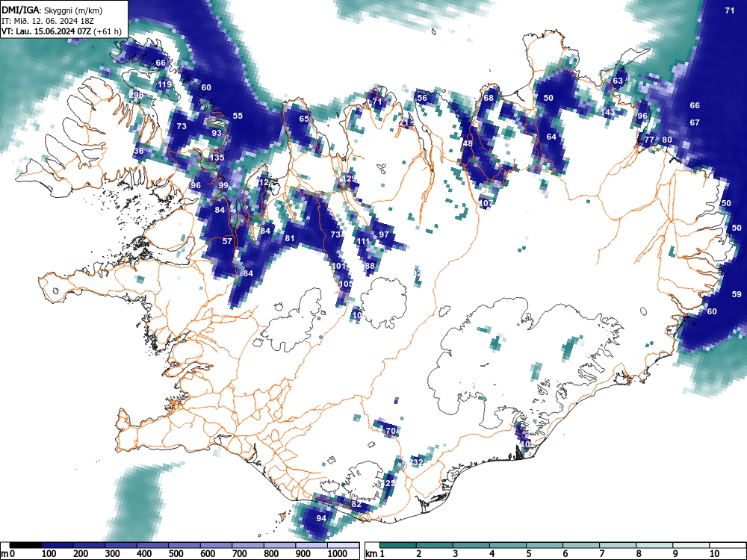This screenshot has height=560, width=747.
Task: Click the legend tick label '1000' on metre scale
Action: point(338,553)
